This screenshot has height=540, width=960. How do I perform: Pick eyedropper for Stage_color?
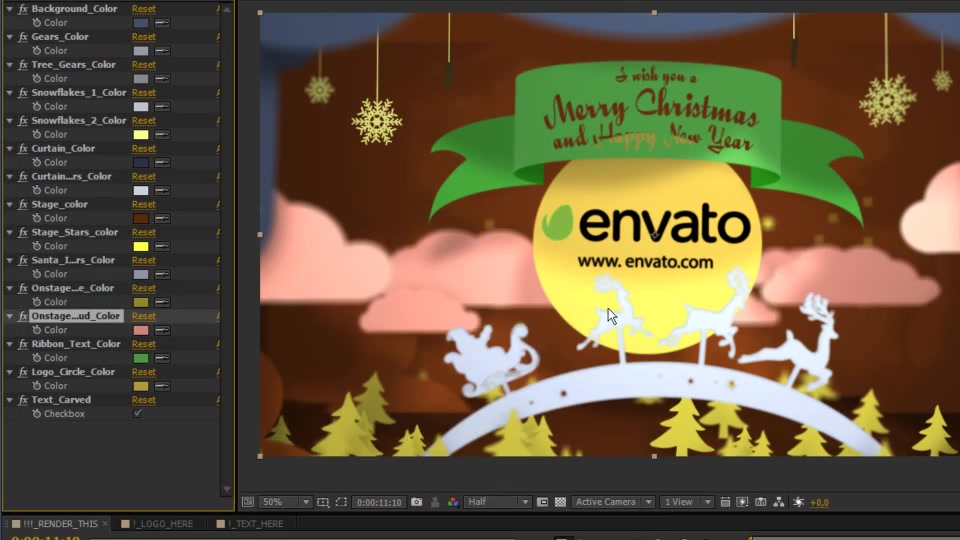(x=162, y=219)
